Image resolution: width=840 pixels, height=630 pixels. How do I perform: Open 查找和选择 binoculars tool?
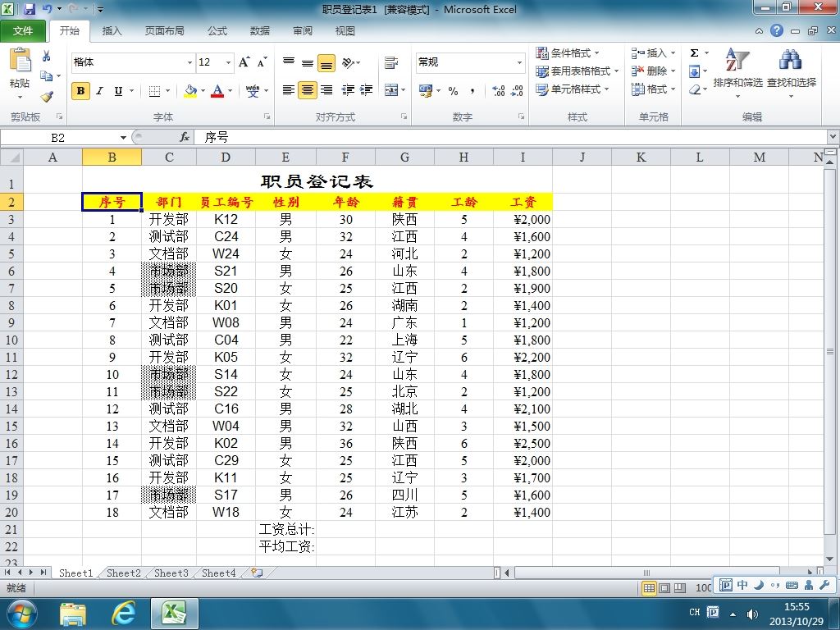(792, 72)
